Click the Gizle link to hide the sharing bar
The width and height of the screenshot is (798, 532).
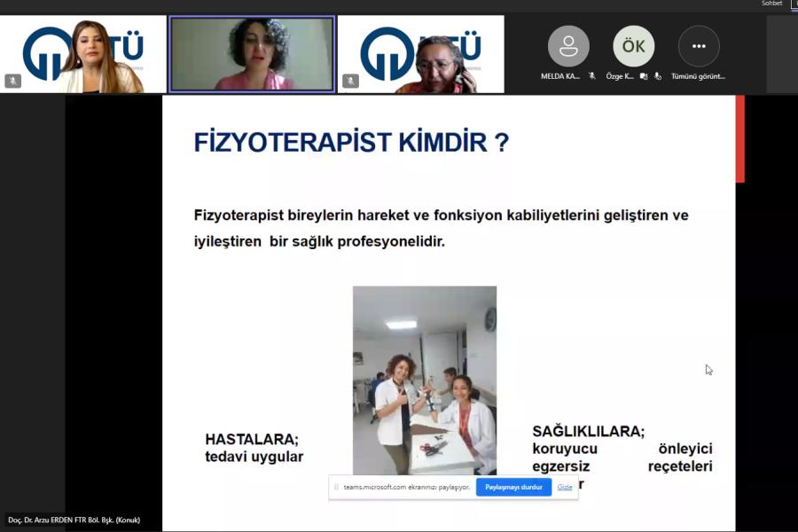[x=565, y=487]
